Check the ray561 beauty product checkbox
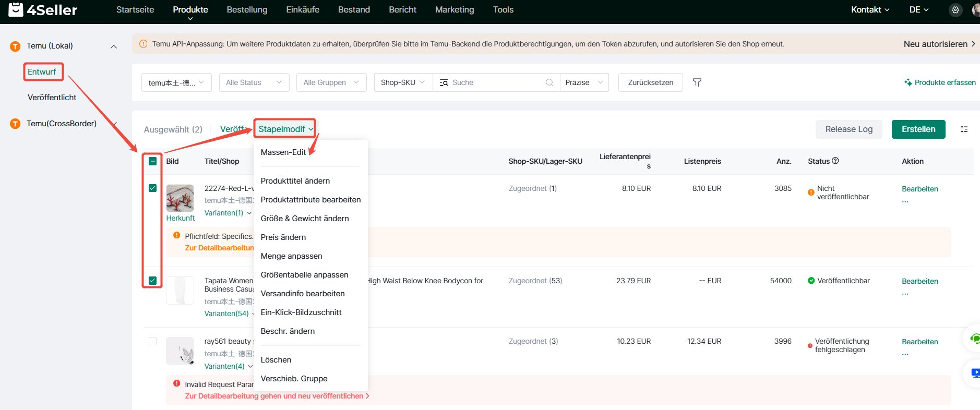Image resolution: width=980 pixels, height=410 pixels. 152,341
